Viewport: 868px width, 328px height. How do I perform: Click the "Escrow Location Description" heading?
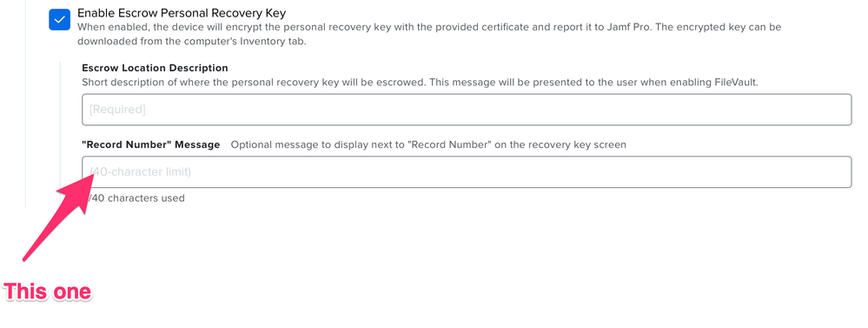(155, 68)
